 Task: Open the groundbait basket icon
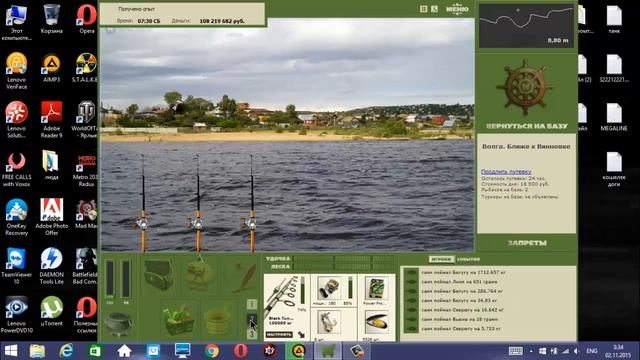pos(178,319)
